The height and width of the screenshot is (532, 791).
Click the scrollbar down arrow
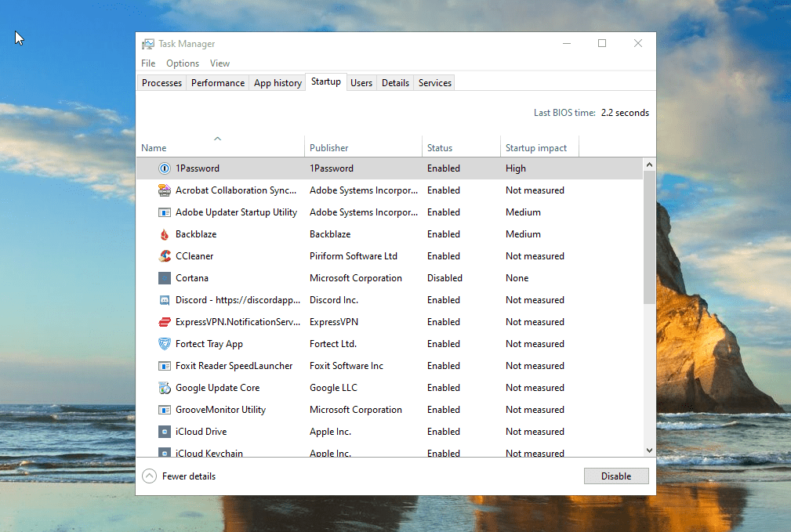649,451
